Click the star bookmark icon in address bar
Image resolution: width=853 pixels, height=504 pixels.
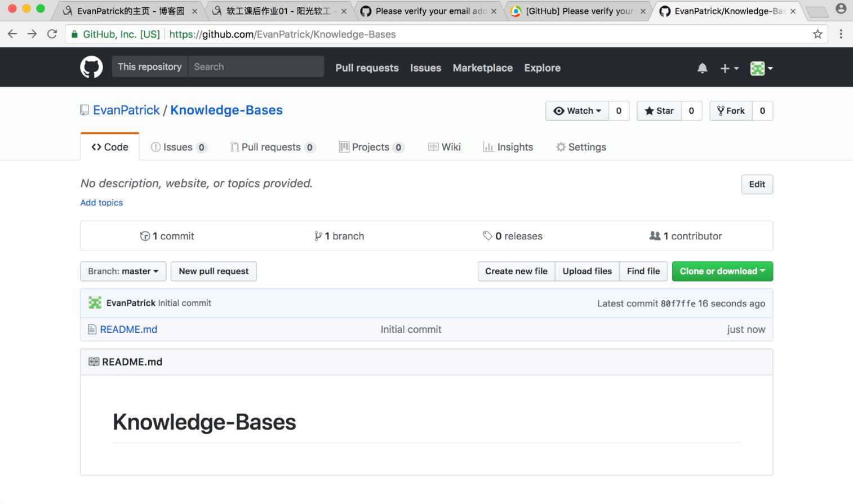click(818, 34)
